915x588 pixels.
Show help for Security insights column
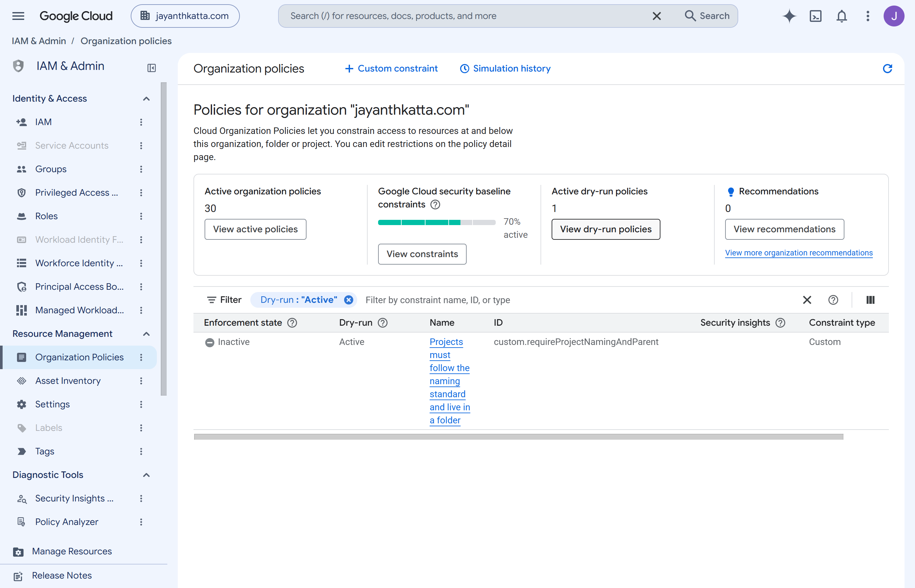coord(780,323)
